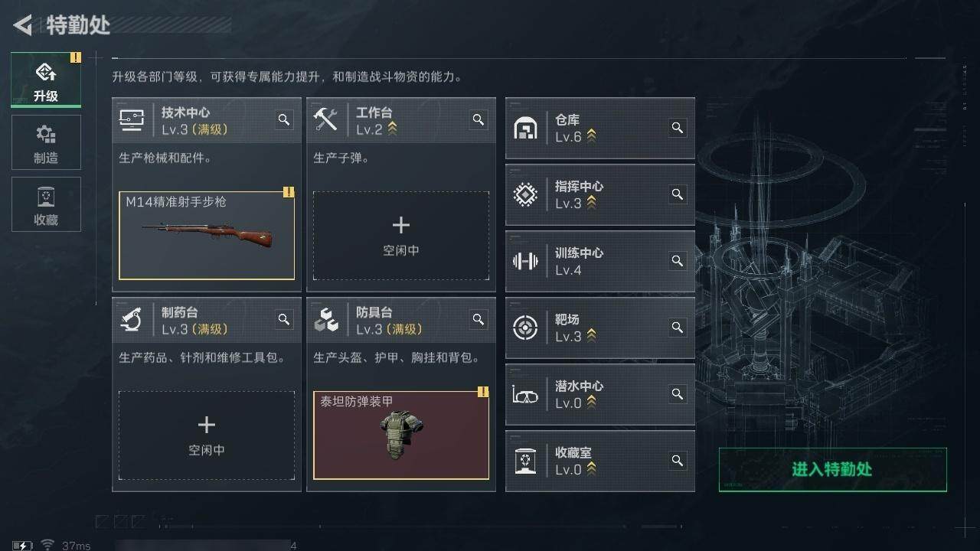Expand the 工作台 Lv.2 upgrade chevrons

click(392, 129)
